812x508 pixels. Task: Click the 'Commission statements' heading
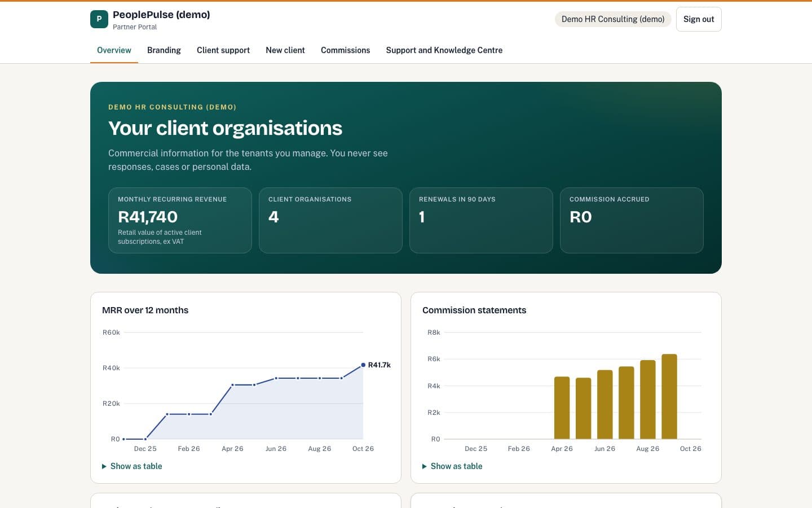474,310
